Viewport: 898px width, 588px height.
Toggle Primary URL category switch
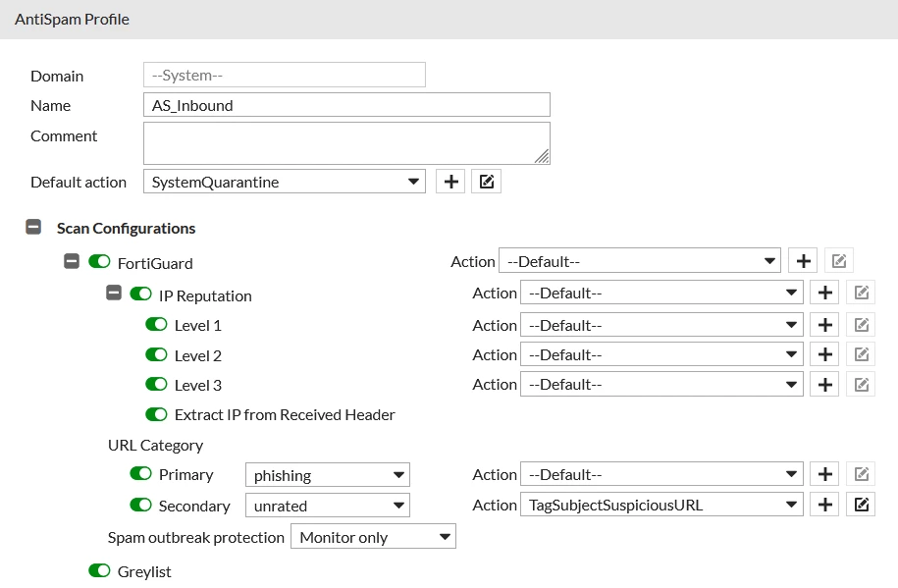point(141,473)
